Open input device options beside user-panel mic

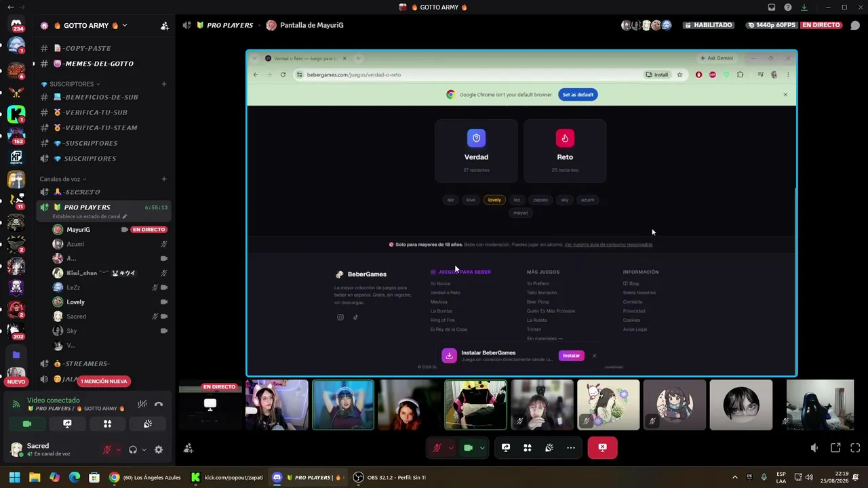coord(118,449)
